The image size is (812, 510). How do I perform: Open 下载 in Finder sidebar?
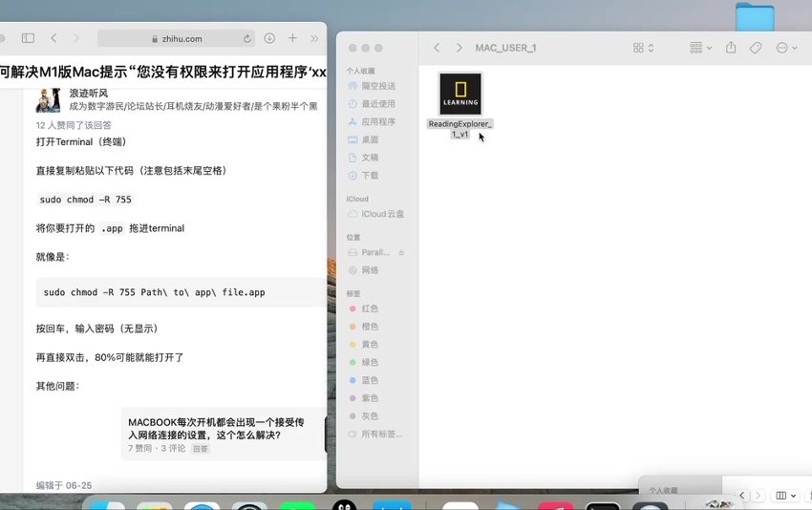click(370, 176)
